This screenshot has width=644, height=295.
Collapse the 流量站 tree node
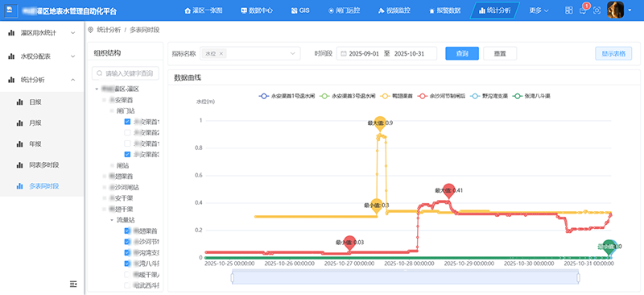click(x=111, y=220)
